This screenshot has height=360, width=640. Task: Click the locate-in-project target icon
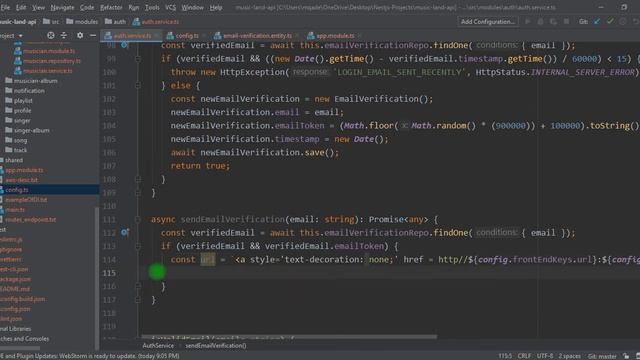click(x=51, y=36)
